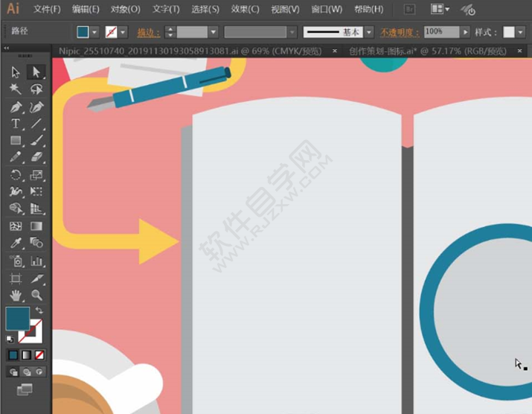
Task: Select the Hand tool
Action: pos(16,295)
